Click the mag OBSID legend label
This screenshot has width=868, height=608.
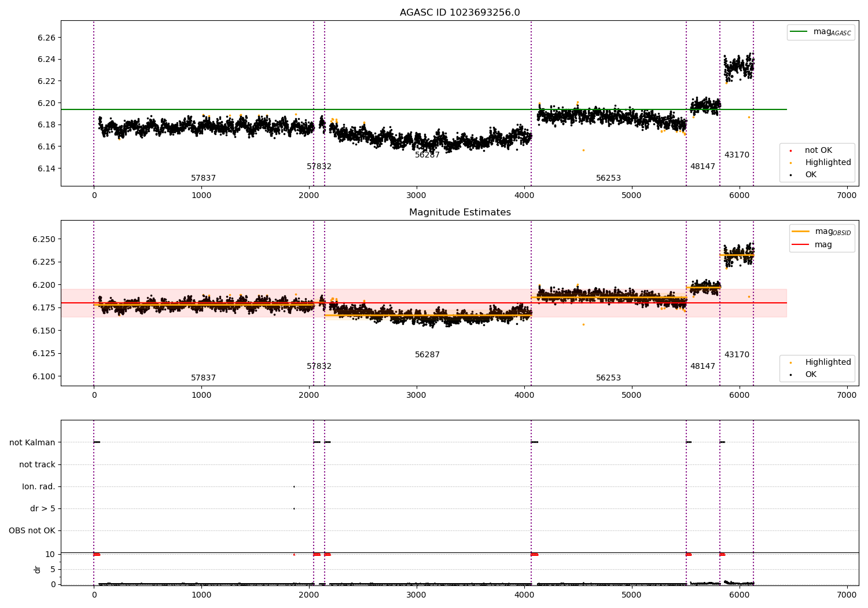pos(833,232)
